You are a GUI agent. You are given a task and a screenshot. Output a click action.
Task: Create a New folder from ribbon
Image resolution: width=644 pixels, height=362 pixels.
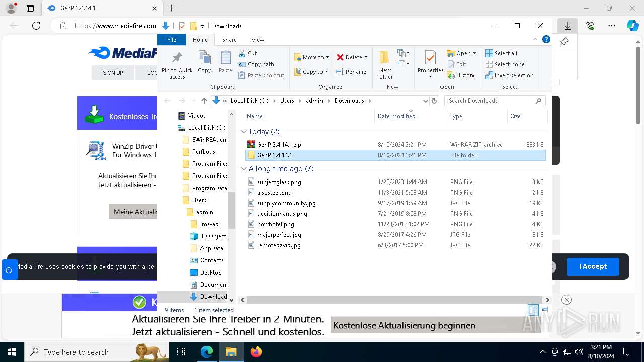[385, 64]
